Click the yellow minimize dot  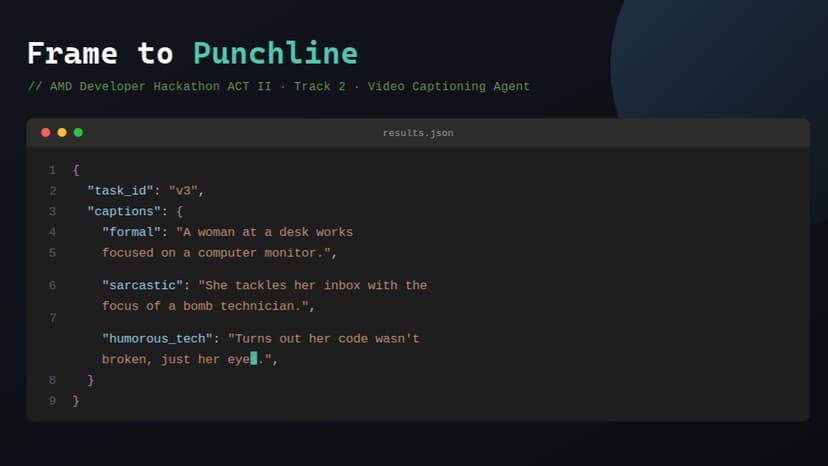coord(62,133)
